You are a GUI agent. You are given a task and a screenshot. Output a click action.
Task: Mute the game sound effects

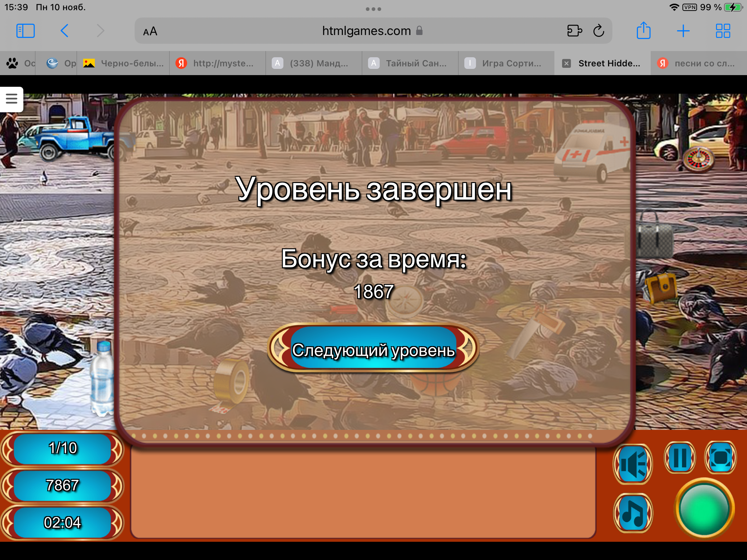click(x=633, y=464)
